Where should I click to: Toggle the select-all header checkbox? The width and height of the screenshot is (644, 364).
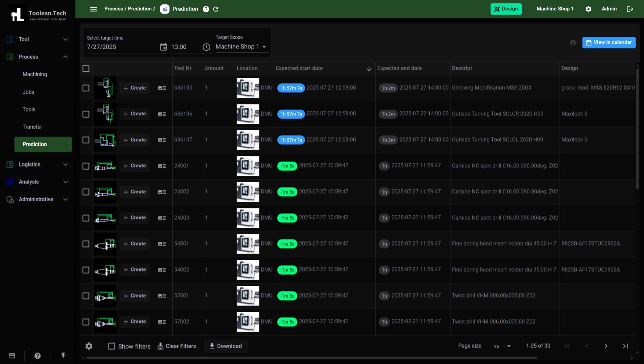tap(86, 68)
